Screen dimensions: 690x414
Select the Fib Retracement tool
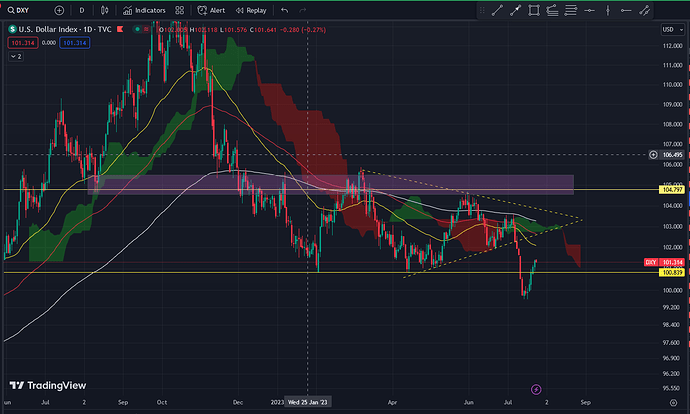pyautogui.click(x=552, y=10)
